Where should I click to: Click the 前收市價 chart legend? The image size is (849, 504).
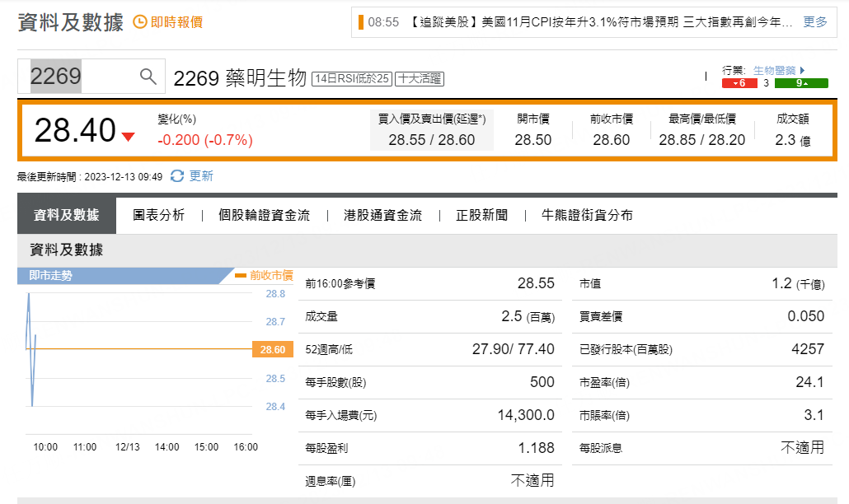coord(265,275)
